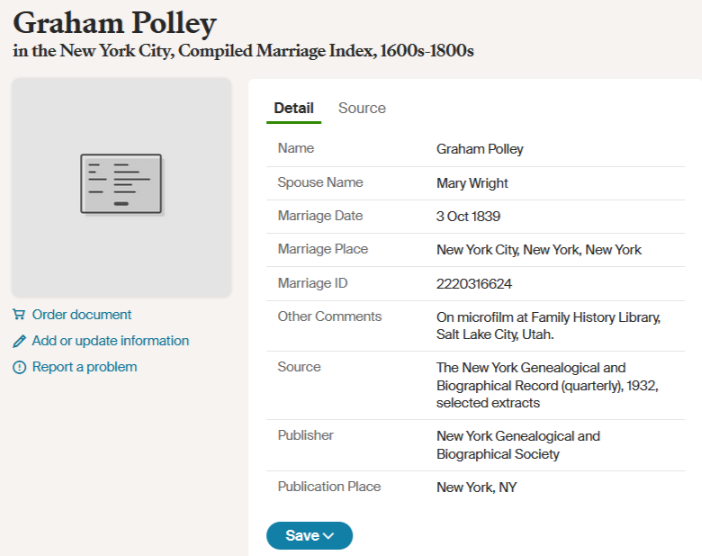Click the Name value Graham Polley
This screenshot has height=556, width=702.
point(480,149)
